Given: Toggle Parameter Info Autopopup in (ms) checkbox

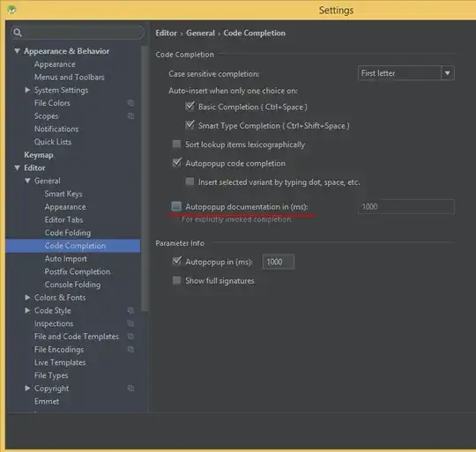Looking at the screenshot, I should (176, 261).
